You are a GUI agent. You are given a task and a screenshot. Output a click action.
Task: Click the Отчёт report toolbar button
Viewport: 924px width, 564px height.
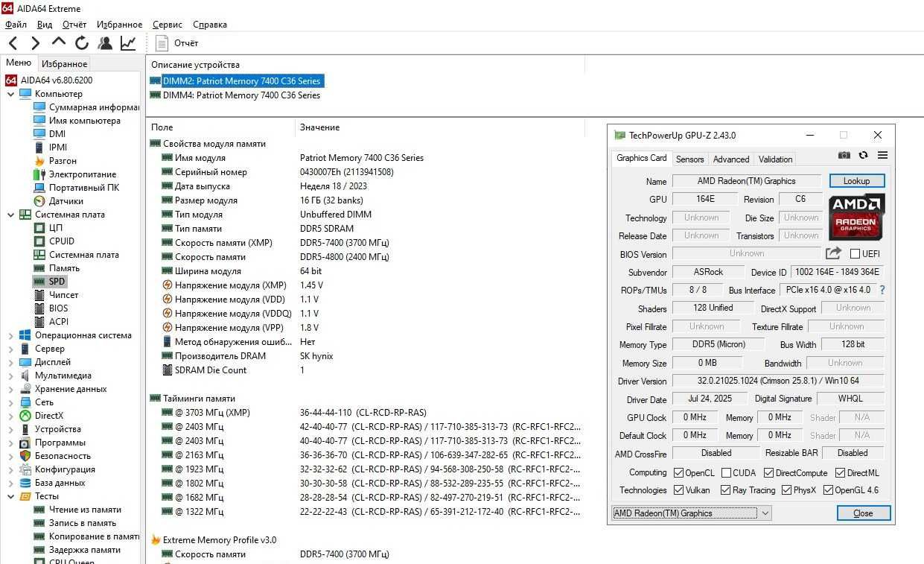(x=177, y=43)
